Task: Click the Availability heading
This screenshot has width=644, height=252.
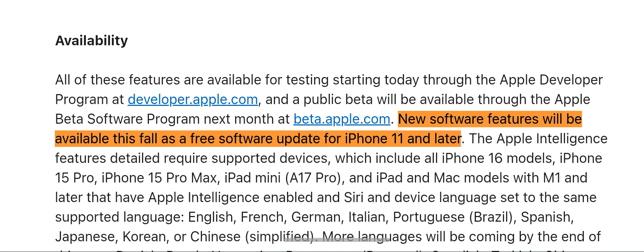Action: (x=92, y=41)
